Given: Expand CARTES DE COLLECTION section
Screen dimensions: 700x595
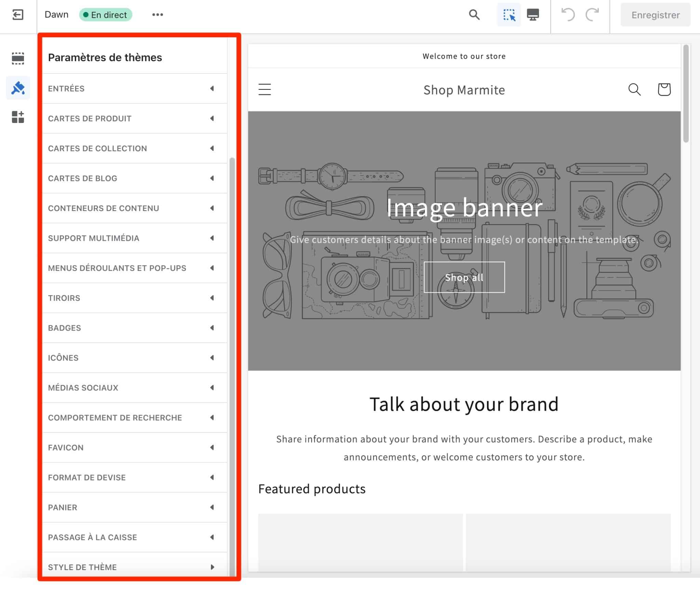Looking at the screenshot, I should [x=135, y=148].
